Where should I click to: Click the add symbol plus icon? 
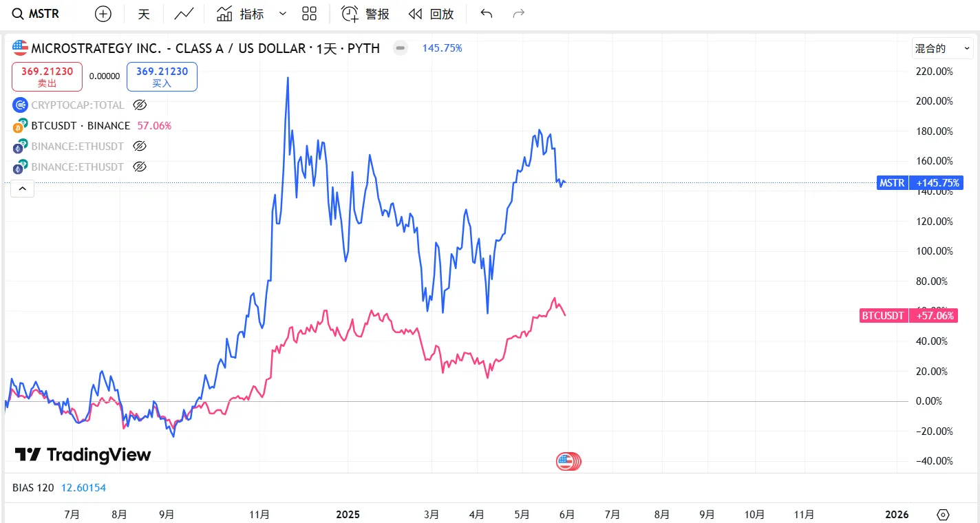[x=103, y=14]
